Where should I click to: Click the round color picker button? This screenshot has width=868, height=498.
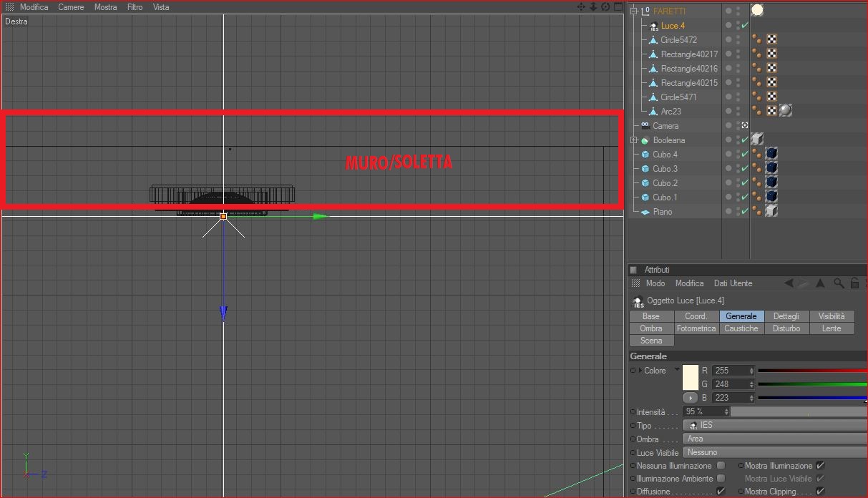click(x=690, y=398)
